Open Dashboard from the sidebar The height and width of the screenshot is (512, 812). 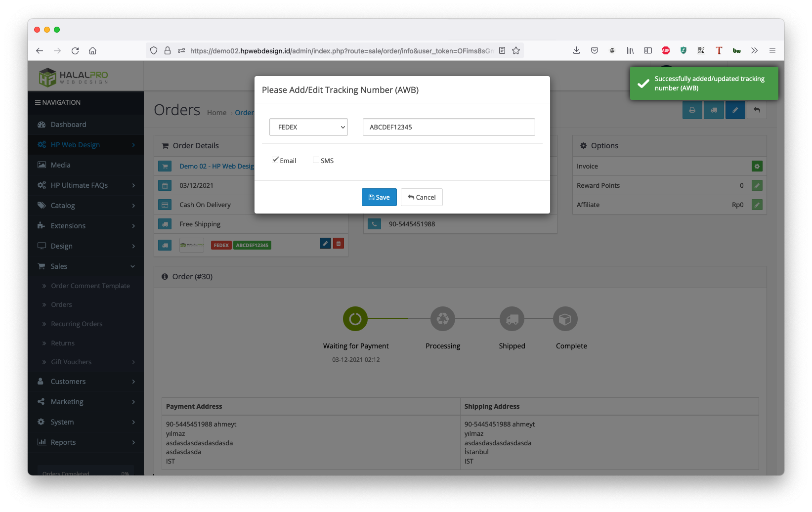click(x=68, y=125)
